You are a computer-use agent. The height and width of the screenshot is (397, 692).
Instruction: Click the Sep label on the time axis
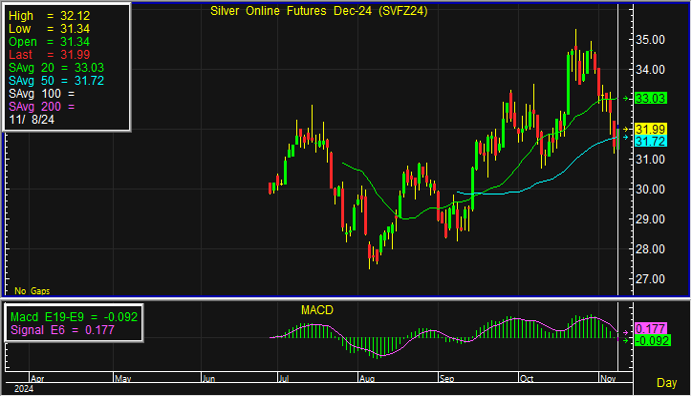click(447, 378)
